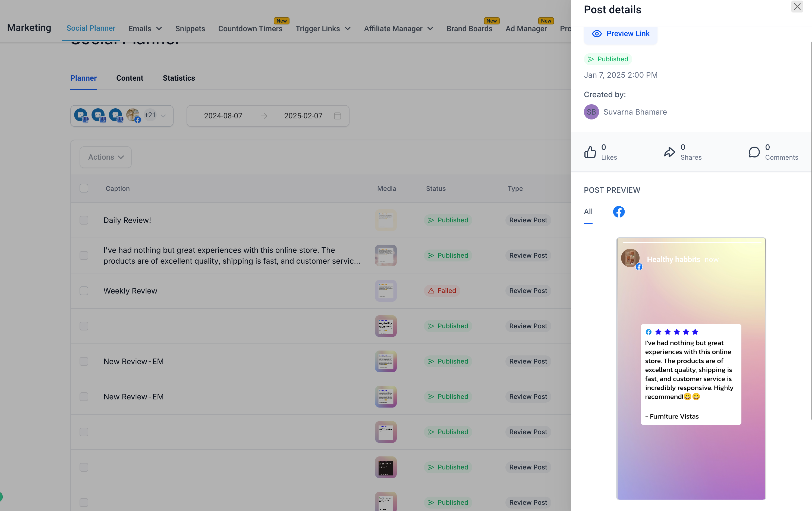Expand the Actions dropdown menu
812x511 pixels.
pyautogui.click(x=105, y=157)
